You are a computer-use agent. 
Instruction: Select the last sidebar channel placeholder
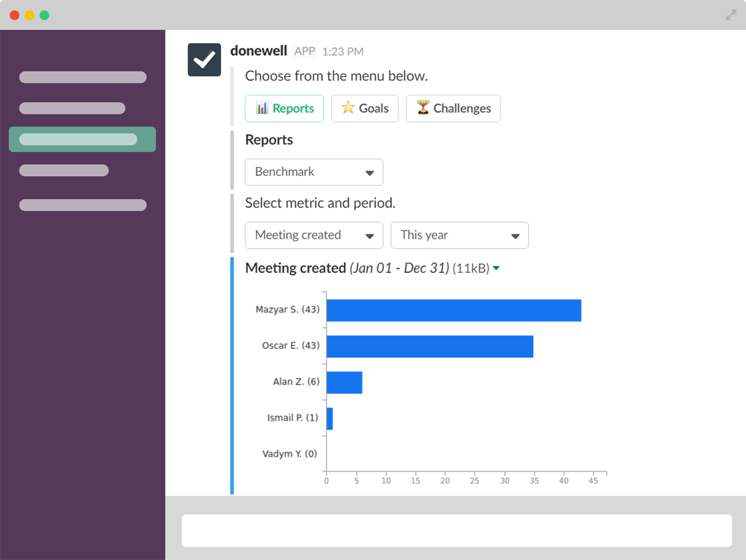(x=82, y=205)
